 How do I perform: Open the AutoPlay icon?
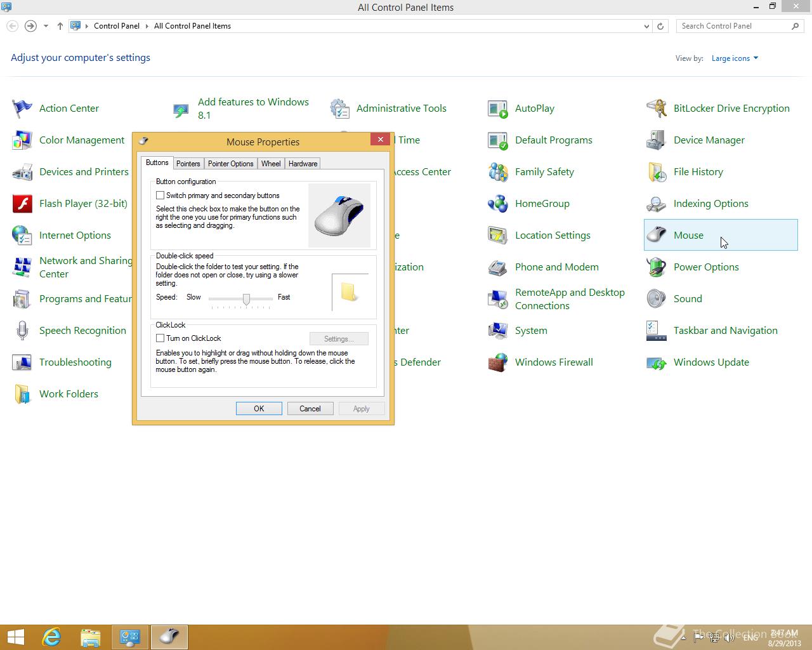tap(498, 109)
